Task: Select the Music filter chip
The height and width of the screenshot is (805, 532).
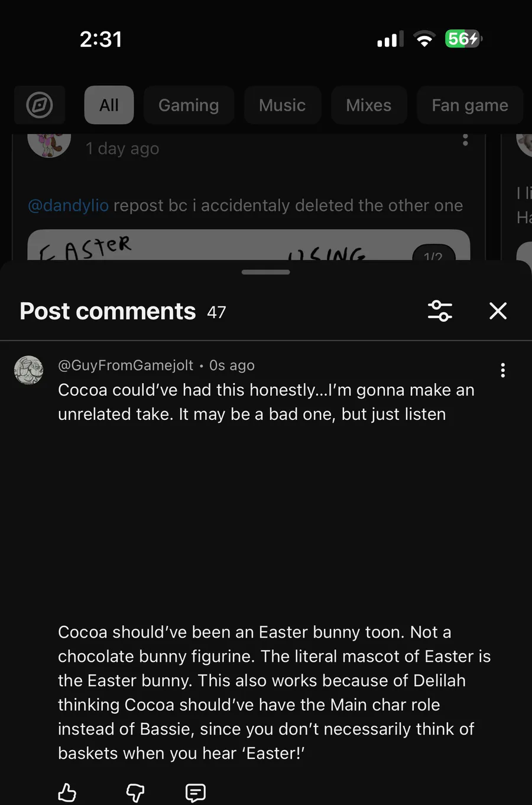Action: point(282,105)
